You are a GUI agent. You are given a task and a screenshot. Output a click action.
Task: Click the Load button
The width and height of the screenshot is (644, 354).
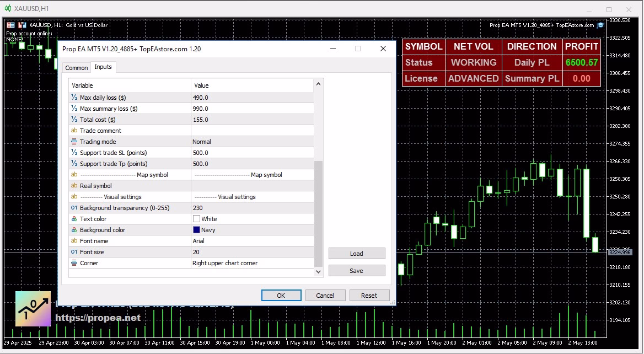(357, 254)
